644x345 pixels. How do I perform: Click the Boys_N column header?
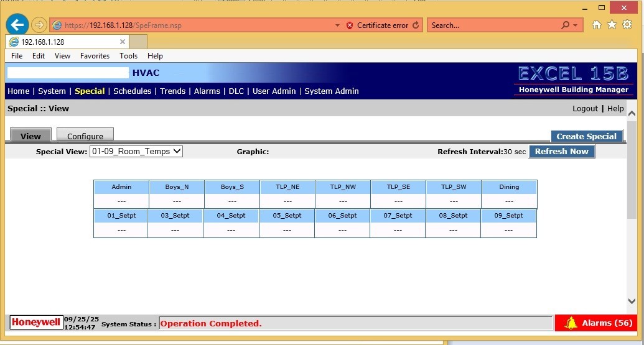pyautogui.click(x=177, y=186)
